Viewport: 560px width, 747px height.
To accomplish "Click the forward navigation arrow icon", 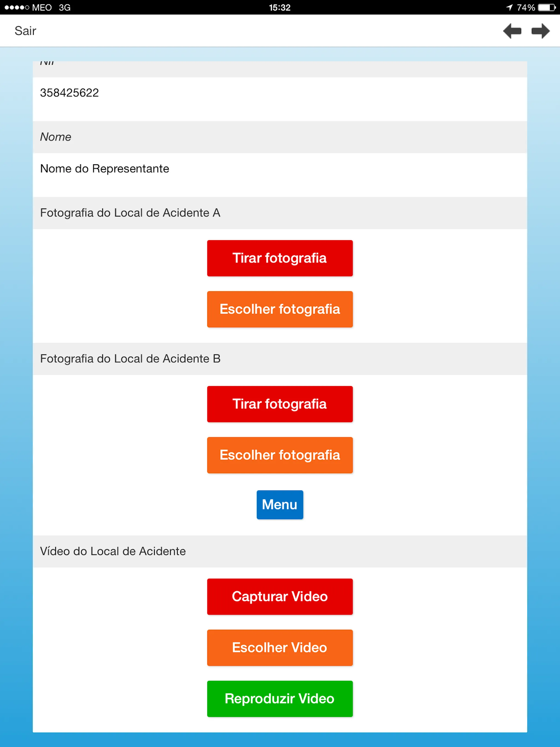I will 541,31.
